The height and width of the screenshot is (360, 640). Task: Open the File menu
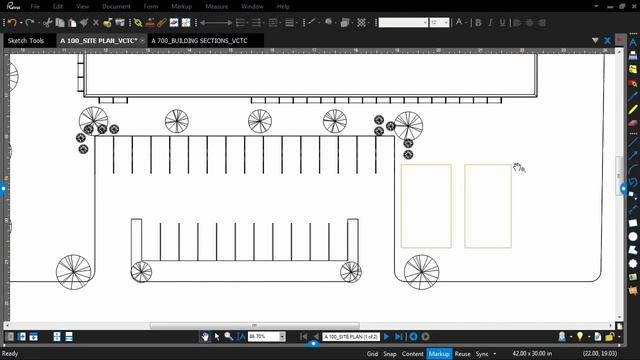click(x=35, y=7)
